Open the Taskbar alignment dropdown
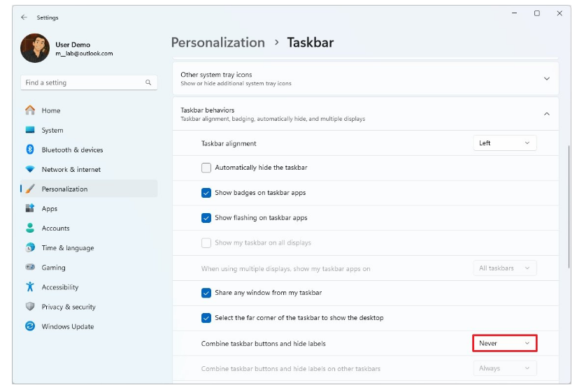 click(505, 143)
